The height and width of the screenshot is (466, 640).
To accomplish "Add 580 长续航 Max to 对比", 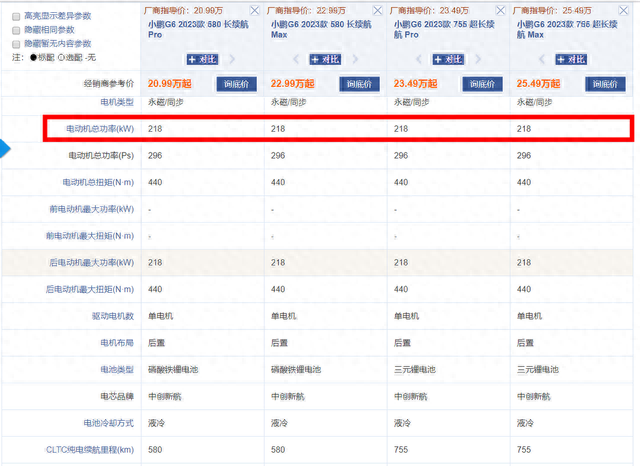I will (x=325, y=60).
